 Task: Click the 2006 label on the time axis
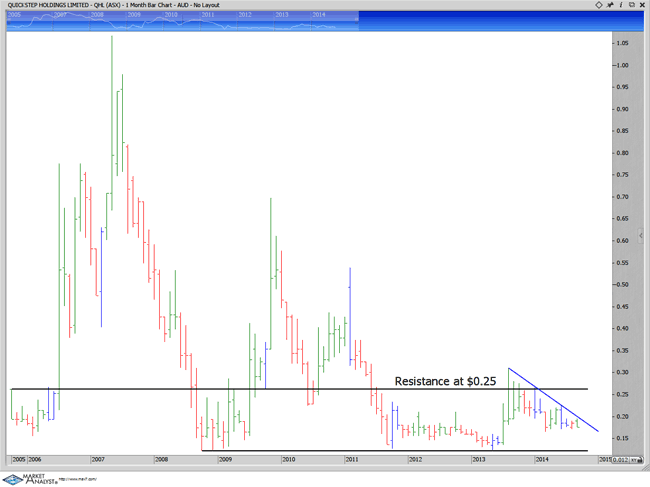(x=35, y=459)
